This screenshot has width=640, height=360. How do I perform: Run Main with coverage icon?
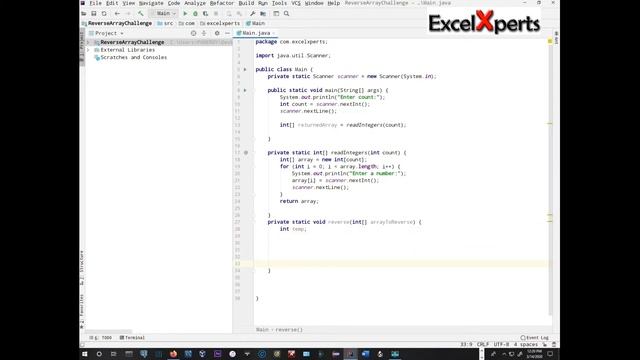click(x=206, y=13)
